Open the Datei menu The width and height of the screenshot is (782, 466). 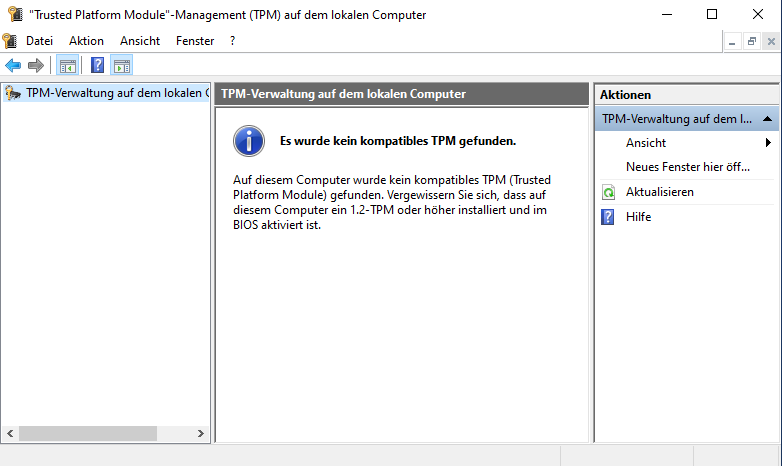coord(40,41)
